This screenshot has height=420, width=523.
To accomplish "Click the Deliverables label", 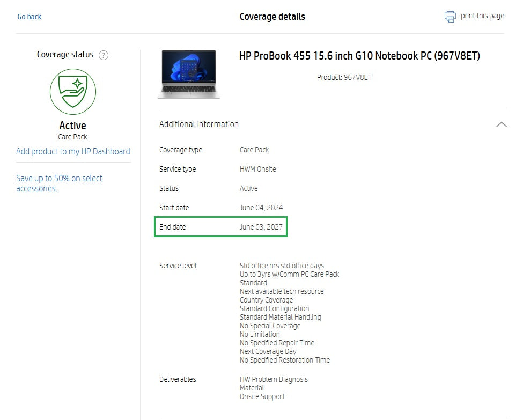I will (x=178, y=379).
